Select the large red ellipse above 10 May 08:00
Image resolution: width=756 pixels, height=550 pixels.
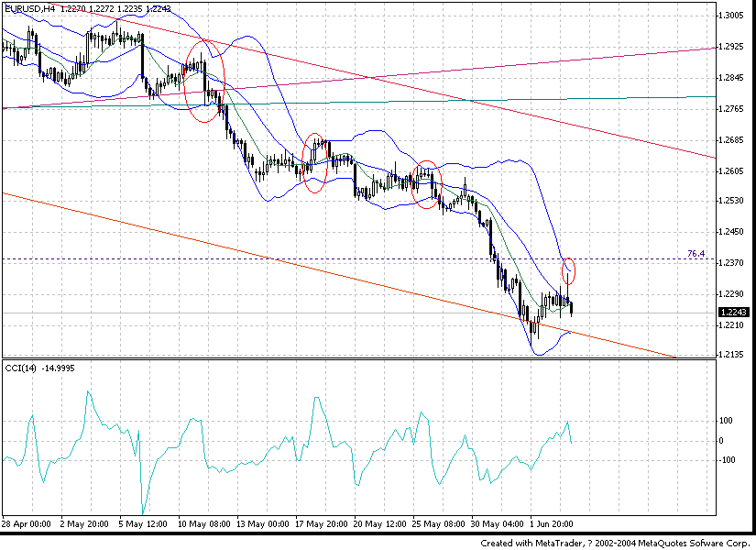(x=204, y=81)
